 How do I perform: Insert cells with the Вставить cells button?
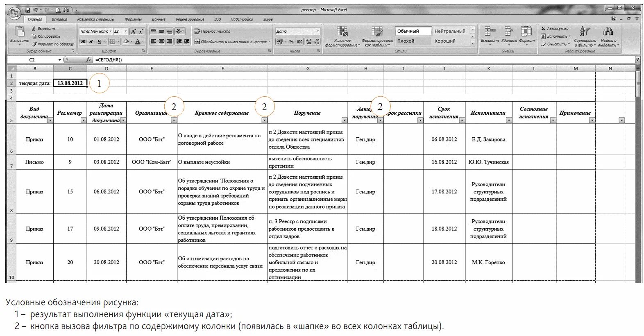pyautogui.click(x=490, y=35)
